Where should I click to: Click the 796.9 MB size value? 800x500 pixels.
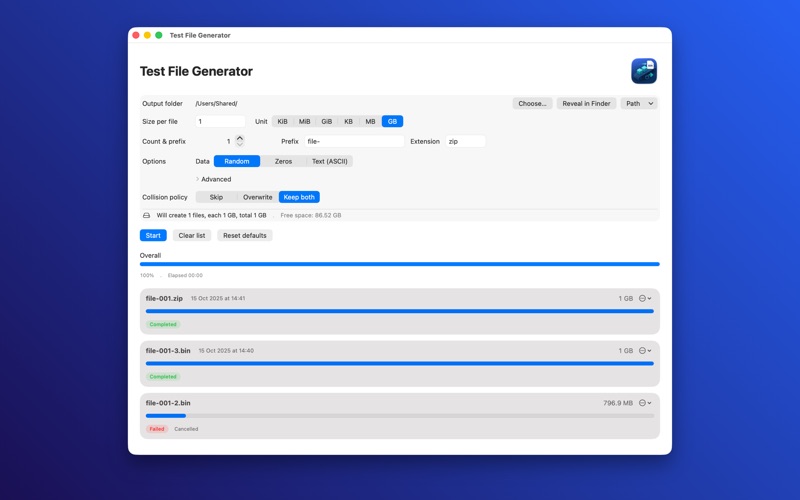(x=618, y=403)
